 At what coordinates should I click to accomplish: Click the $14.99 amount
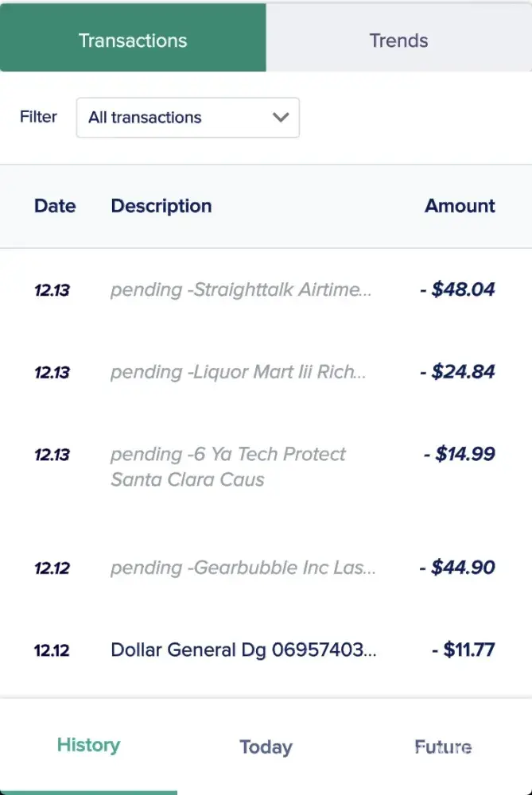click(460, 455)
